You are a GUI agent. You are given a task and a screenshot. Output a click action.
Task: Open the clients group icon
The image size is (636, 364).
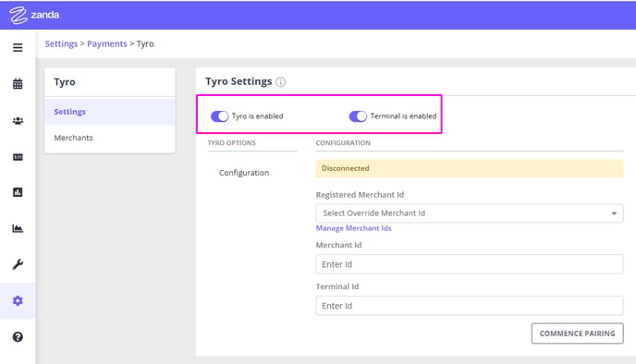[x=18, y=121]
